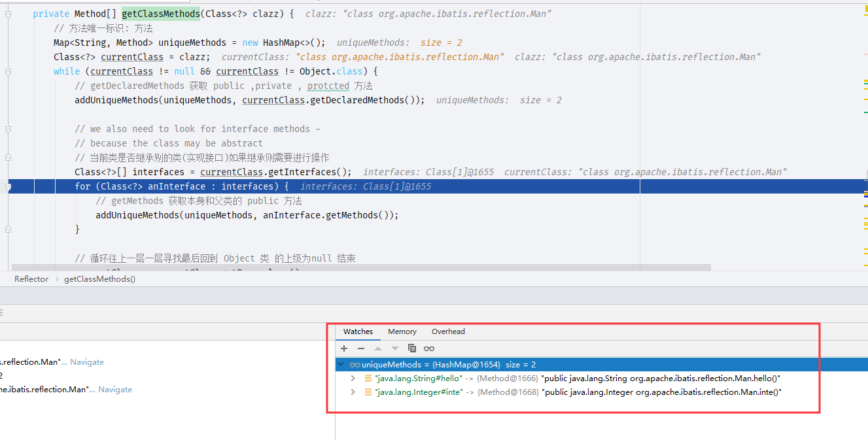Click the editor horizontal scrollbar
This screenshot has height=440, width=868.
[x=360, y=267]
